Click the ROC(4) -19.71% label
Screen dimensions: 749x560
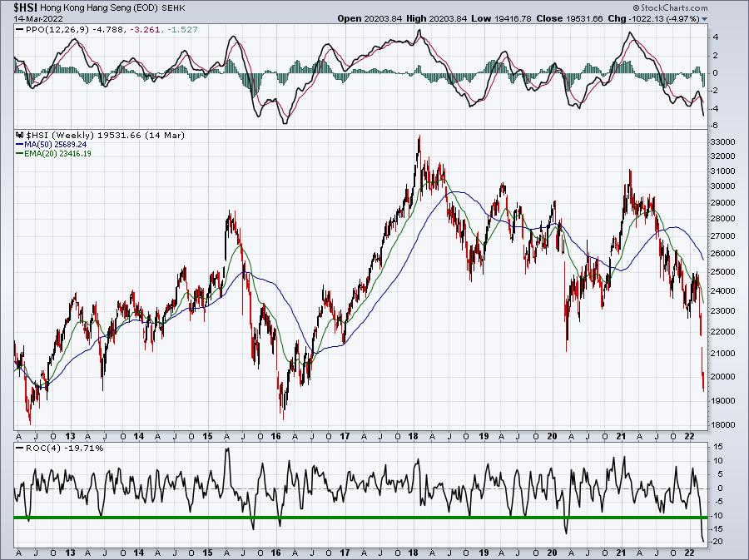(64, 448)
